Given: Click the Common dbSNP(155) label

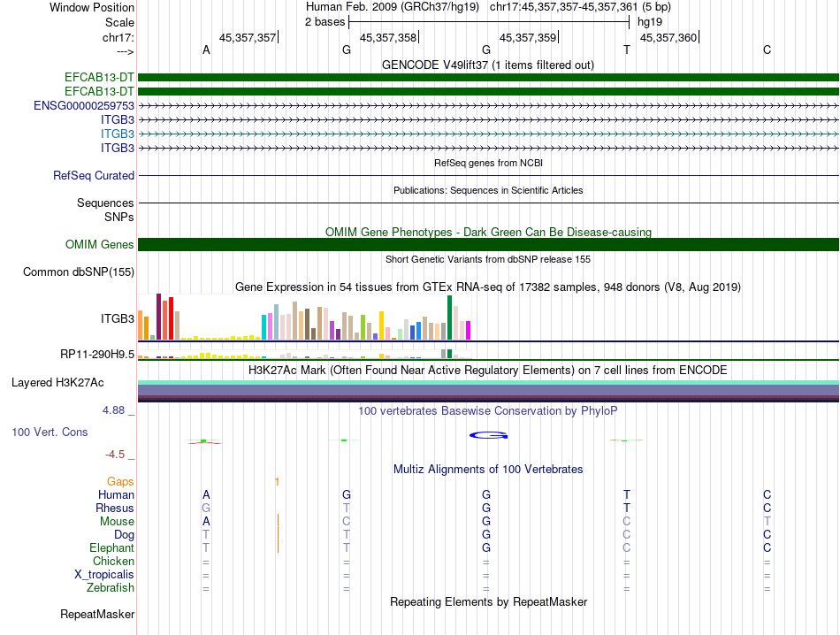Looking at the screenshot, I should click(x=78, y=272).
